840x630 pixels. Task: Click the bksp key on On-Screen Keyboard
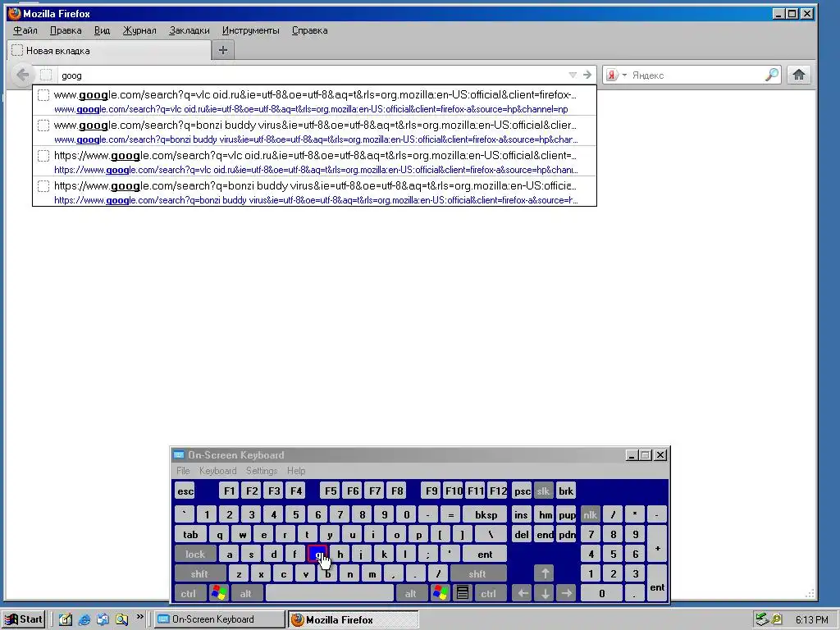486,515
